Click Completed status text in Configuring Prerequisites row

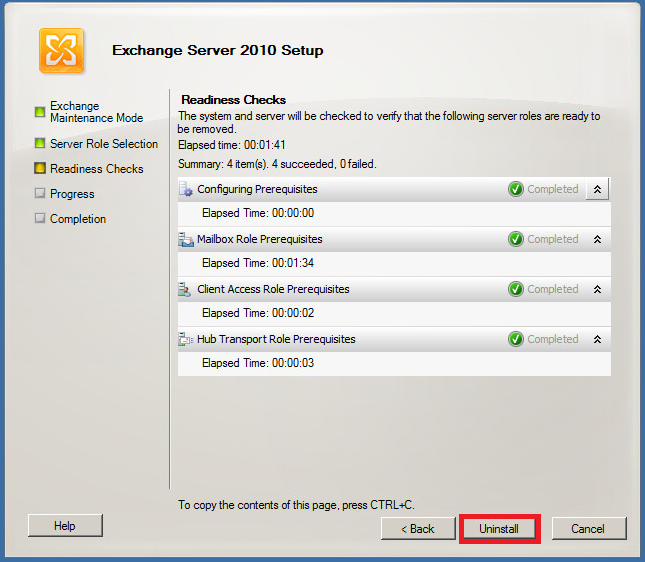coord(552,189)
